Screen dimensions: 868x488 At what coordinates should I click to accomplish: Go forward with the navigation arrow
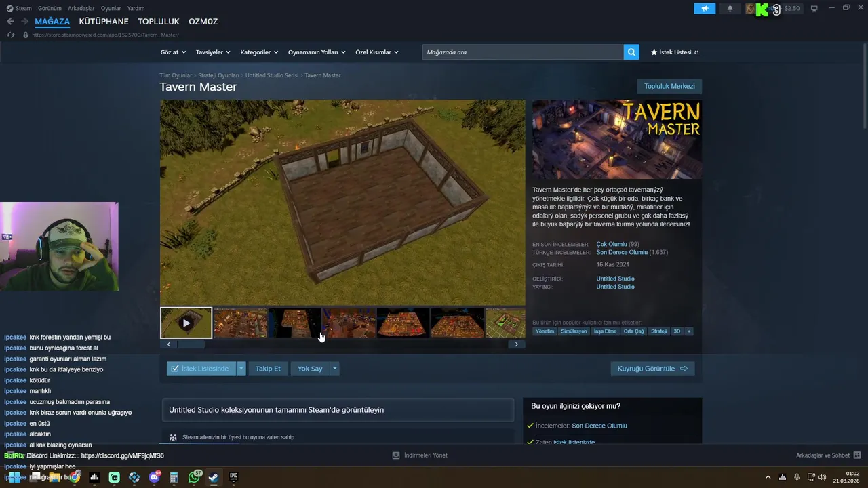coord(24,22)
